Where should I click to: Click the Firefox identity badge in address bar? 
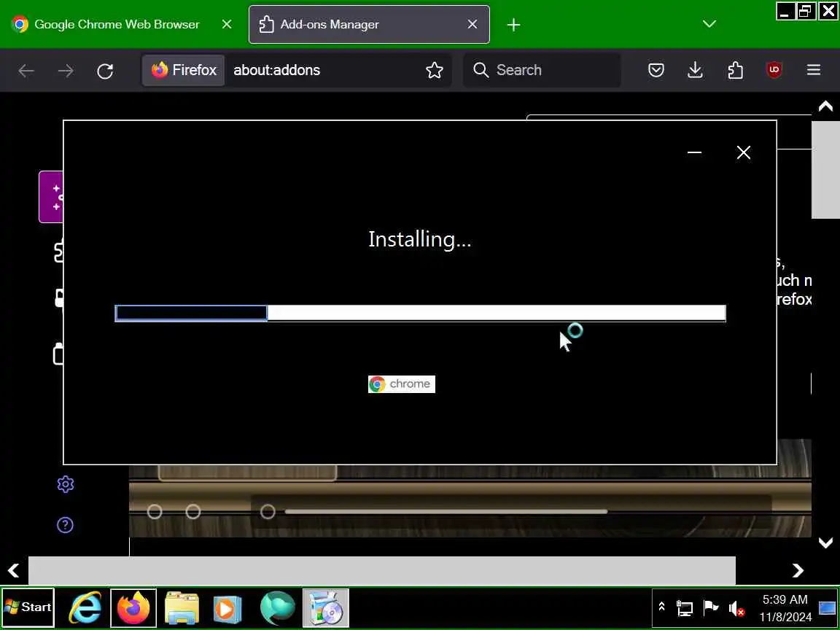point(184,70)
